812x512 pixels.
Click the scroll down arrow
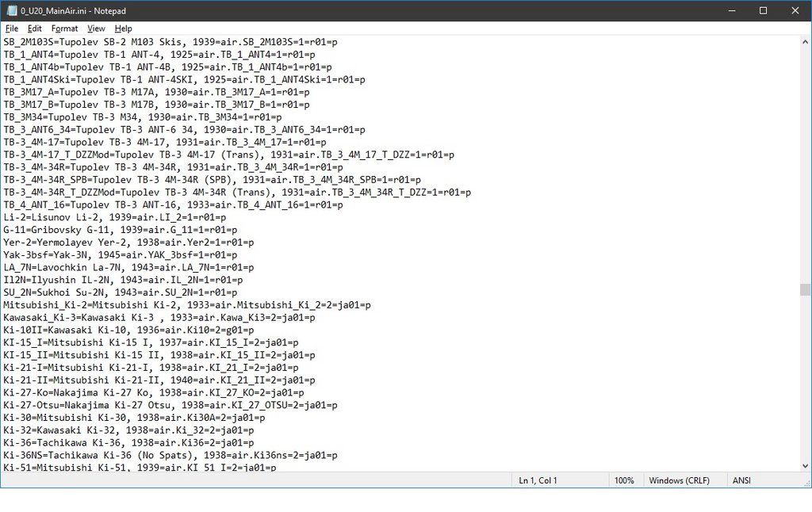click(805, 466)
